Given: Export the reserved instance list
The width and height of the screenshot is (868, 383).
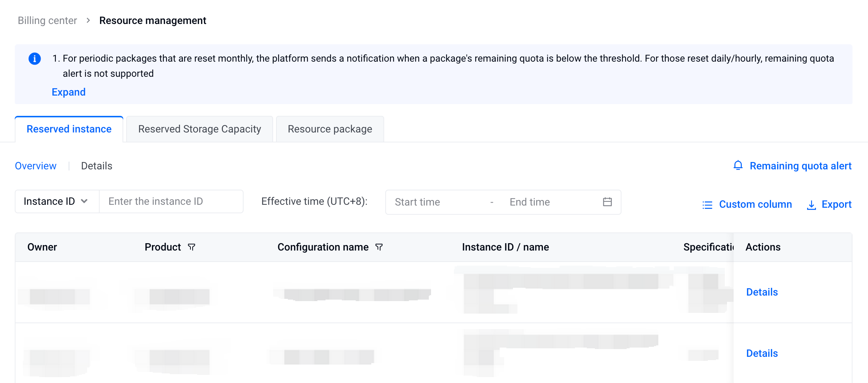Looking at the screenshot, I should (x=836, y=204).
